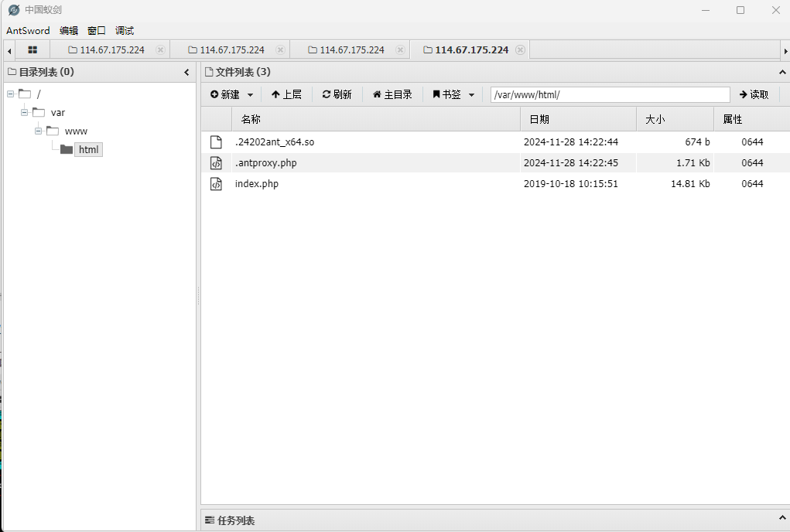Close the active 114.67.175.224 tab

coord(520,49)
